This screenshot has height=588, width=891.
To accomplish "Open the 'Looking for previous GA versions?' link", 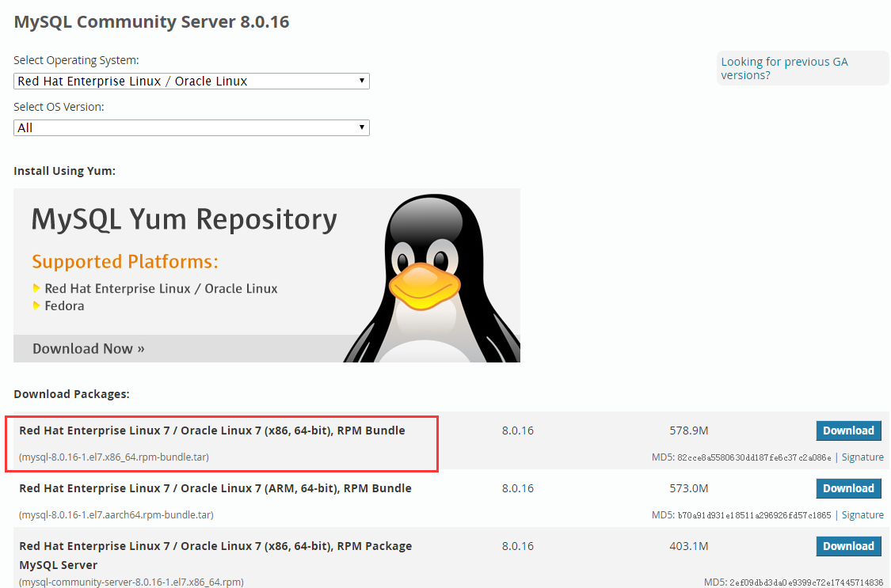I will click(784, 68).
